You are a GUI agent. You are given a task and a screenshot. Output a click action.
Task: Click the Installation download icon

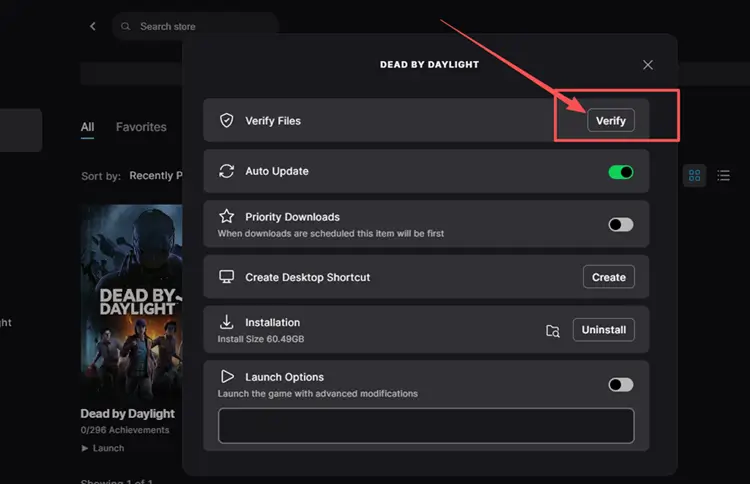coord(226,322)
